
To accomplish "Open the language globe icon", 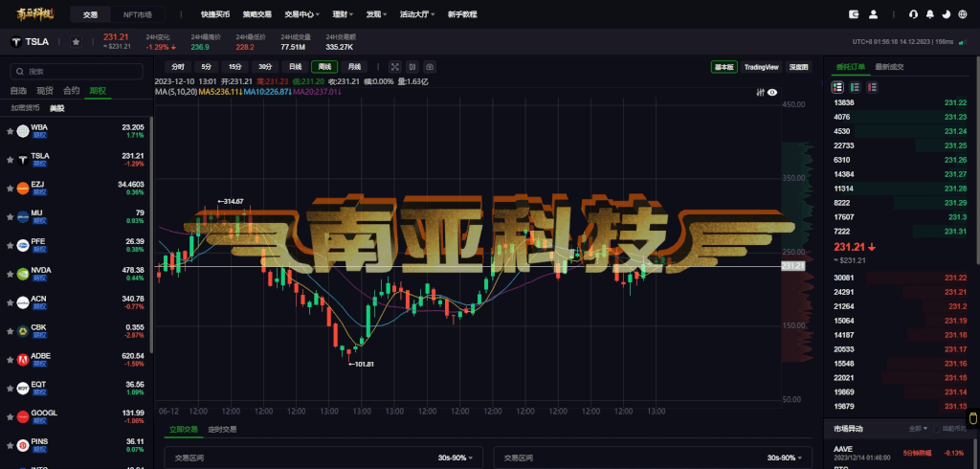I will (x=963, y=13).
